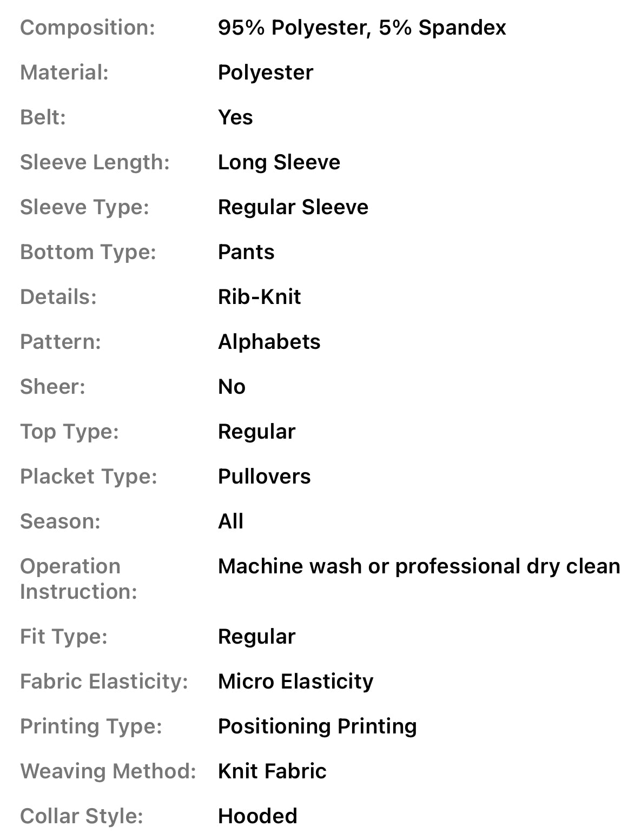Click the Collar Style value "Hooded"
Image resolution: width=641 pixels, height=840 pixels.
click(257, 816)
